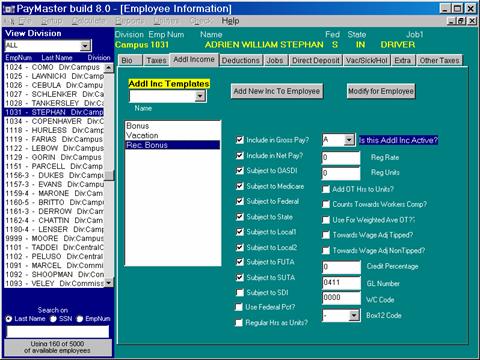The height and width of the screenshot is (360, 480).
Task: Select the SSN search radio button
Action: [x=53, y=319]
